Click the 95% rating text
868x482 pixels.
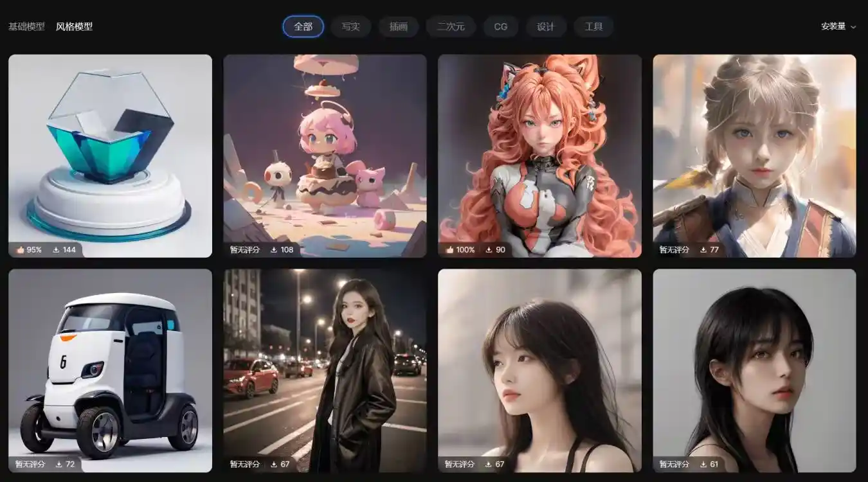pyautogui.click(x=34, y=249)
